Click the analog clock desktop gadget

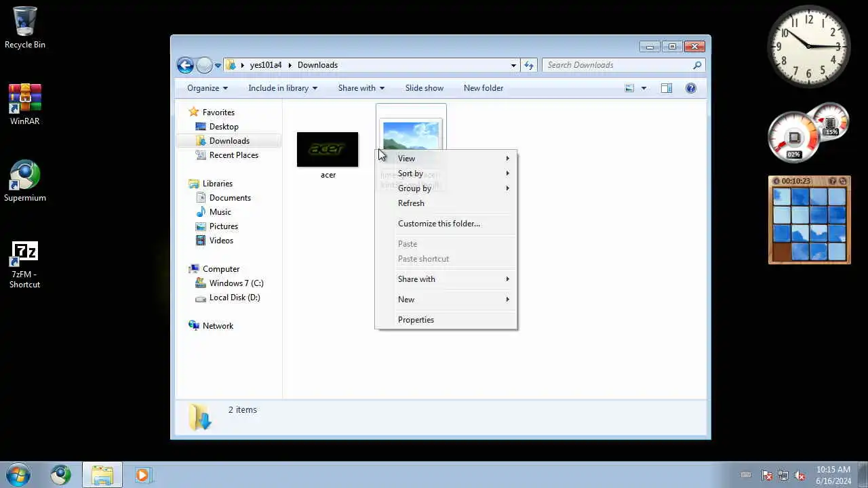[809, 46]
